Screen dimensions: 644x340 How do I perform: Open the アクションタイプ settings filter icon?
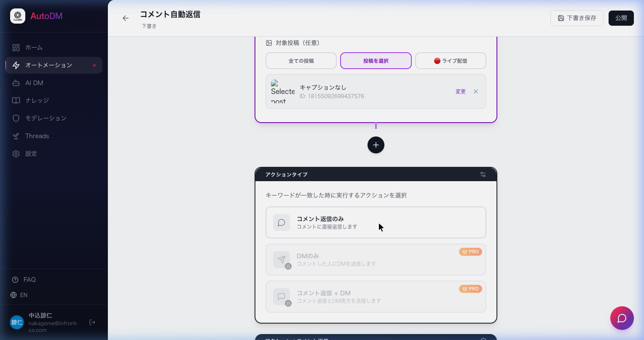pyautogui.click(x=483, y=174)
